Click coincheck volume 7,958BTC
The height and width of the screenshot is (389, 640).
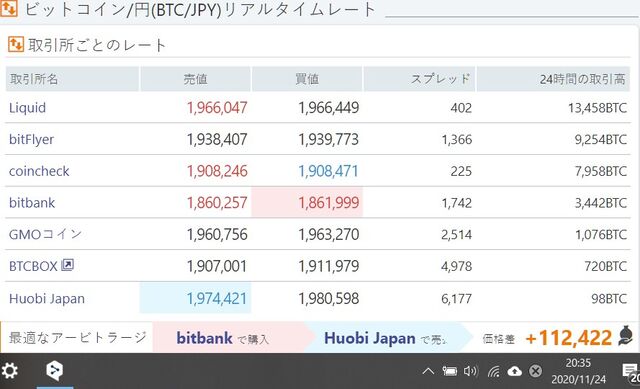601,171
